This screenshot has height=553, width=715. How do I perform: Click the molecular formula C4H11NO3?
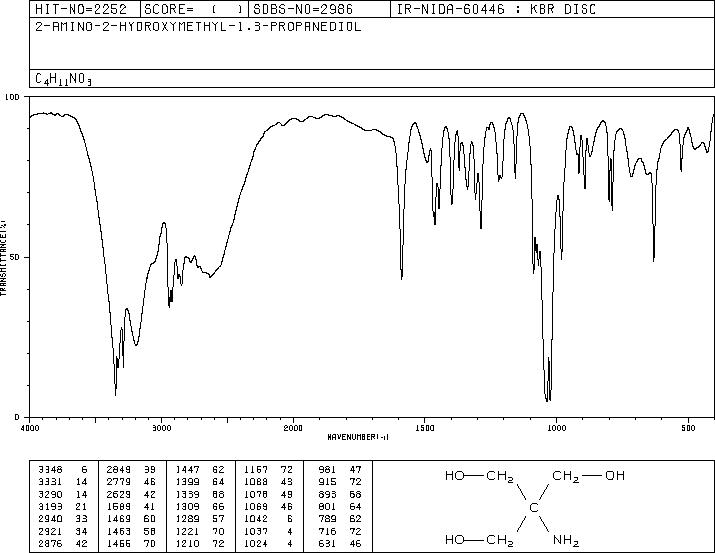63,79
